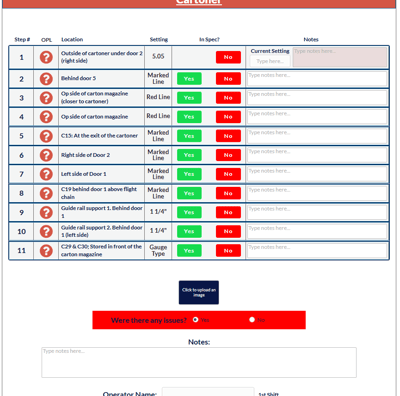This screenshot has width=400, height=396.
Task: Focus the step 11 notes field
Action: tap(317, 251)
